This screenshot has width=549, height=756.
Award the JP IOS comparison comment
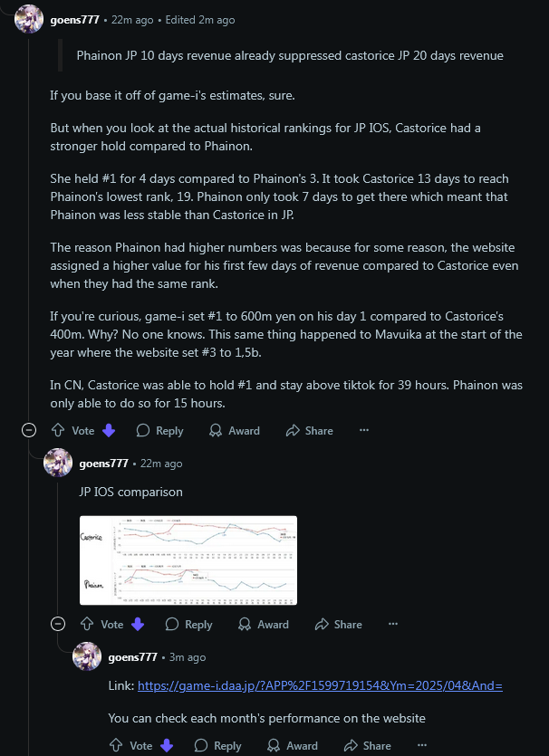coord(264,625)
